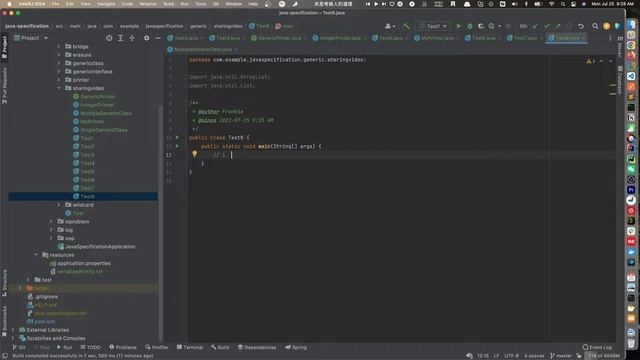
Task: Open the TODO tool window
Action: click(90, 347)
